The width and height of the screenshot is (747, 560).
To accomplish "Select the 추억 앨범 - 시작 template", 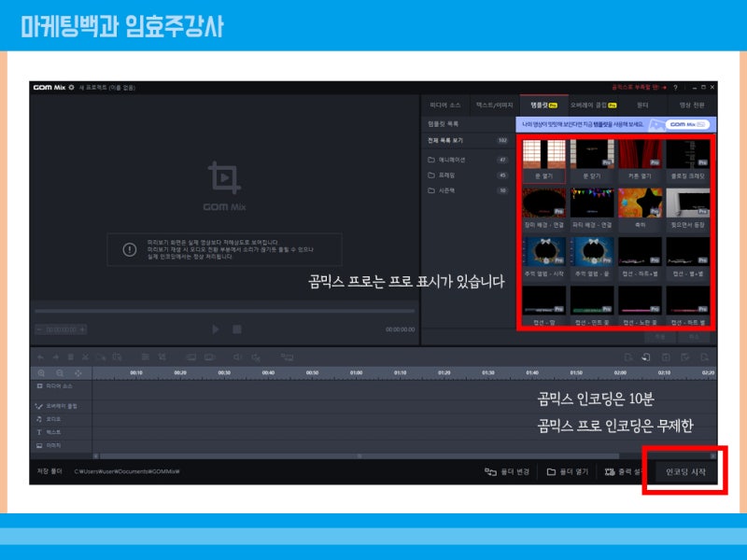I will pos(543,259).
